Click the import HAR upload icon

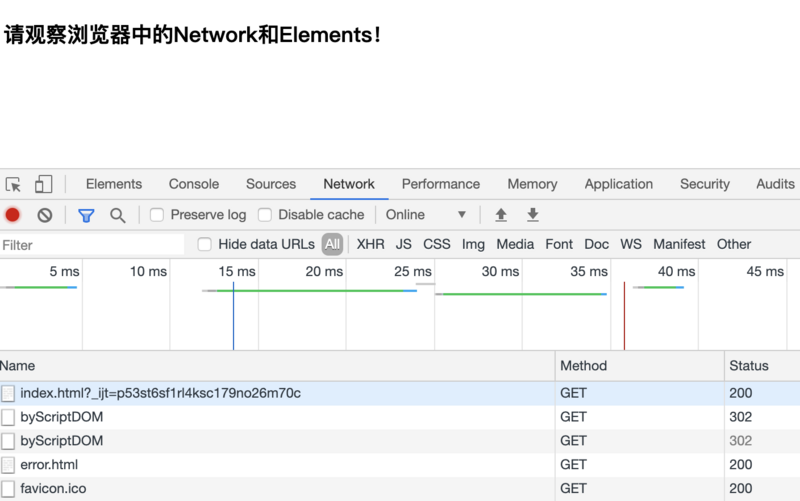click(501, 215)
